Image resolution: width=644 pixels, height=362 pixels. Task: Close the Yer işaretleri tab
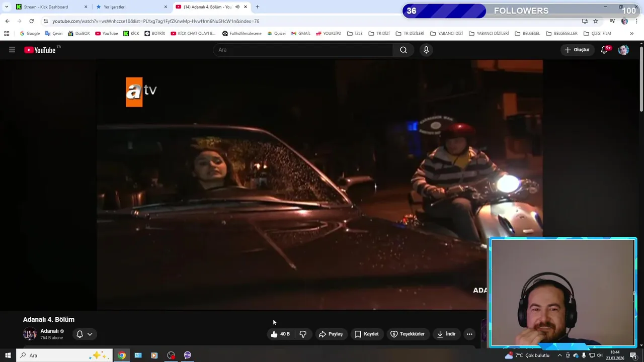pos(166,7)
